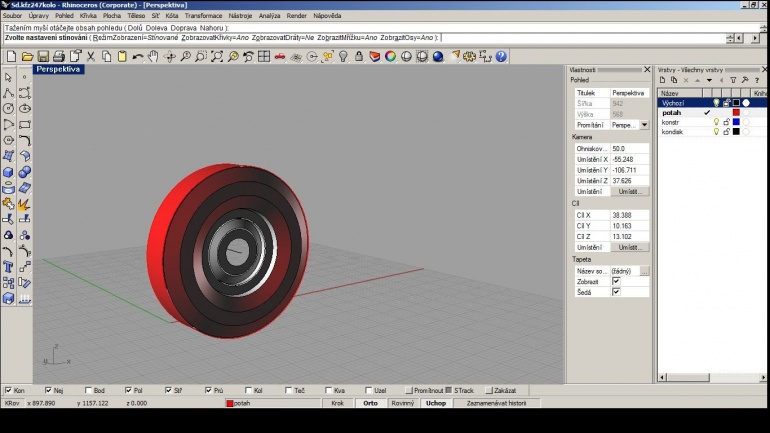Click the New layer icon in the Vrstvy panel
Screen dimensions: 770x433
(662, 80)
